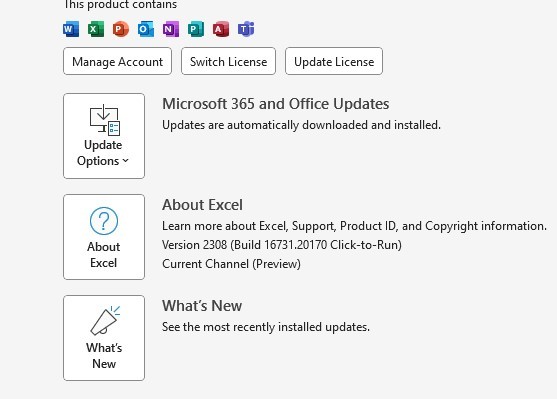Open Manage Account
The width and height of the screenshot is (557, 399).
[118, 61]
